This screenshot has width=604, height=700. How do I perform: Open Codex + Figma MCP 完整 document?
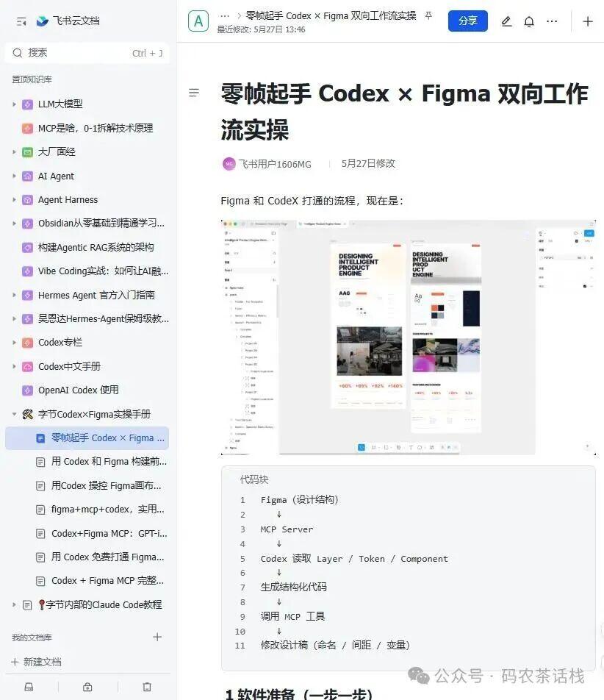(107, 581)
